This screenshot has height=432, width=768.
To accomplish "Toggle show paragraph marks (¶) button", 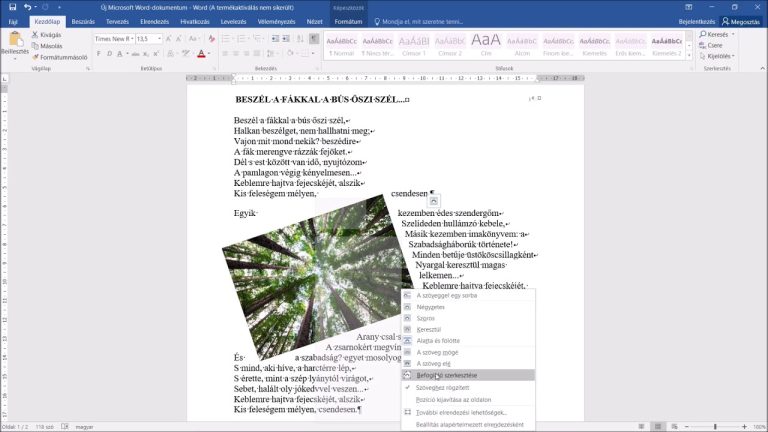I will (314, 39).
